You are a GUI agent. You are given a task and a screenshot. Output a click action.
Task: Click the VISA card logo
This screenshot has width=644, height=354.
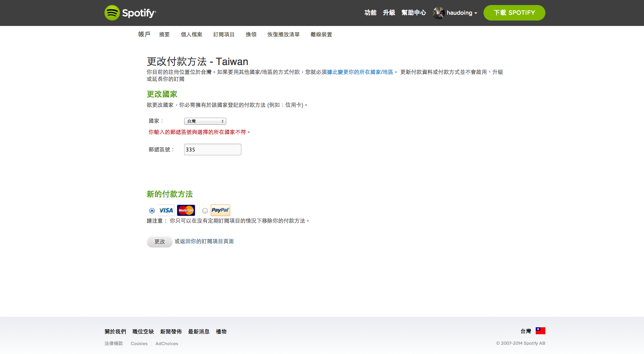pyautogui.click(x=166, y=210)
